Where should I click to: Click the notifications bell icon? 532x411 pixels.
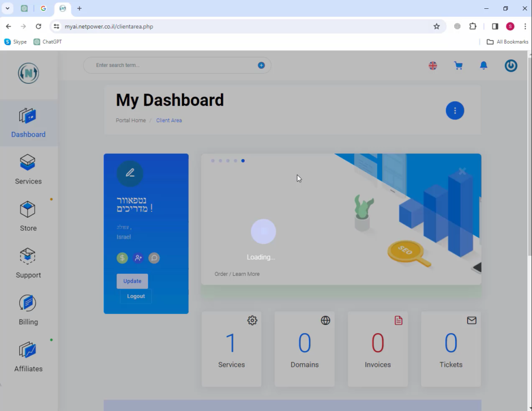(483, 65)
